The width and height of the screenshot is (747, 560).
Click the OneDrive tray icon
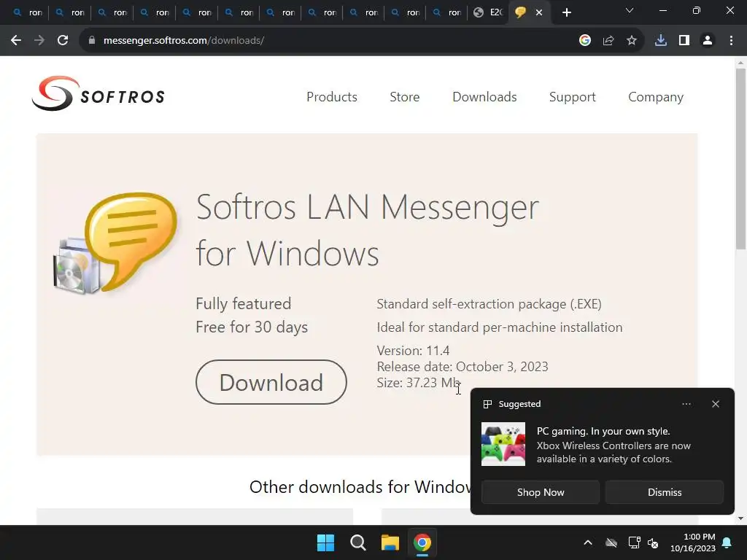[611, 542]
